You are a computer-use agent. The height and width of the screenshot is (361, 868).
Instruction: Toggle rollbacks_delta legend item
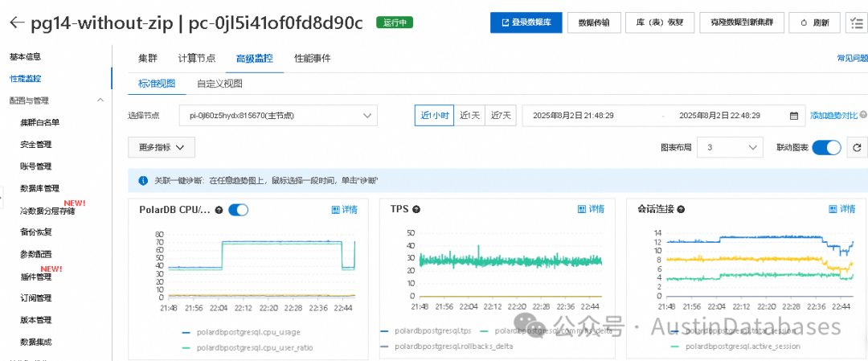[x=446, y=347]
